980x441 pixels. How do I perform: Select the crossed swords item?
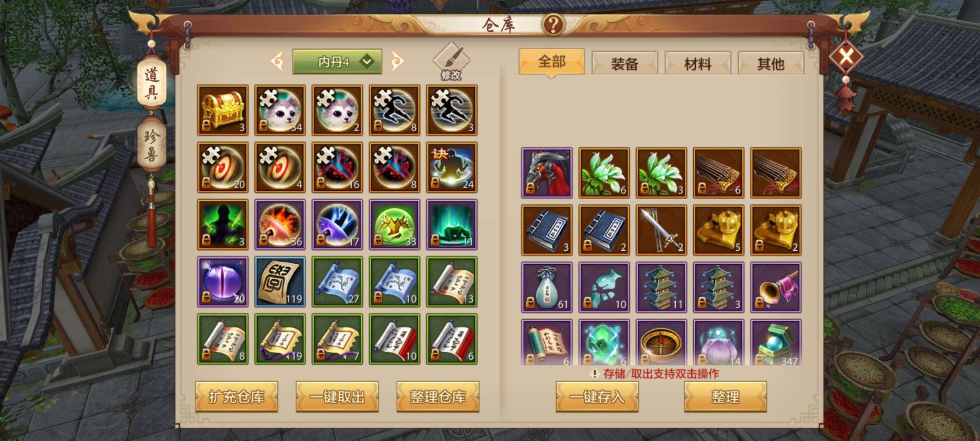click(x=661, y=230)
